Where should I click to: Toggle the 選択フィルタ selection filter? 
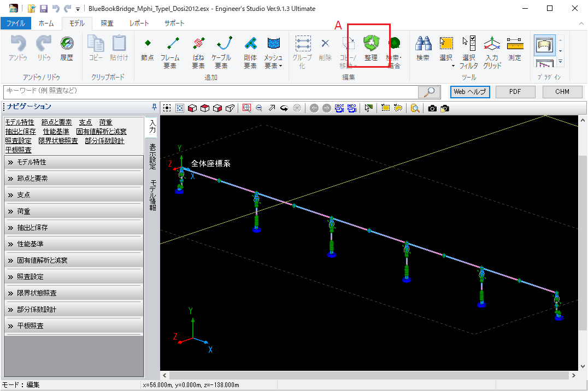[469, 51]
